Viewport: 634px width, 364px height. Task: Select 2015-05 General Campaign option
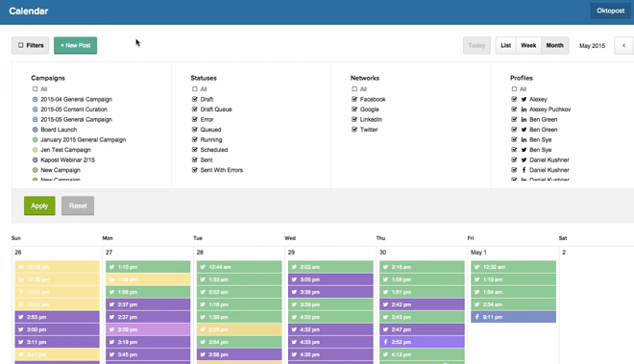pos(36,119)
